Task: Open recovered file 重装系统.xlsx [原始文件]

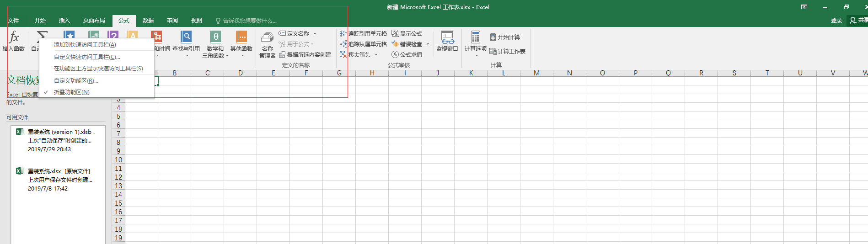Action: (x=58, y=180)
